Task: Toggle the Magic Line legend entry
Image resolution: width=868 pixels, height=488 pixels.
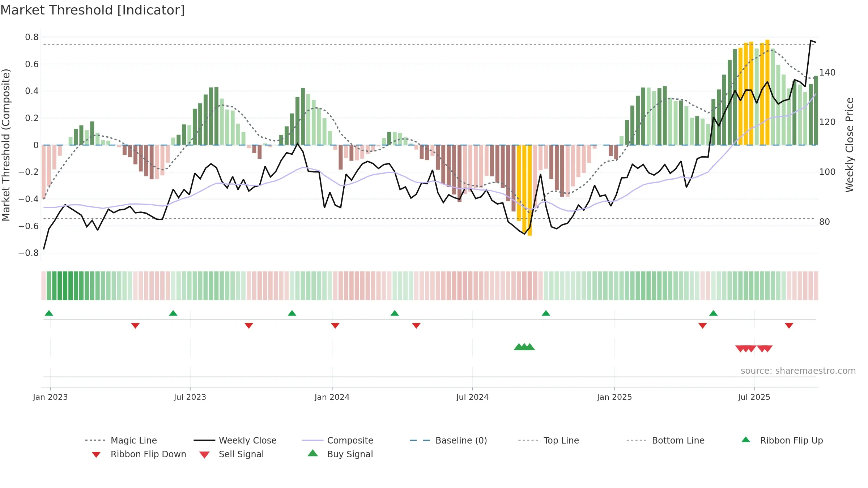Action: coord(121,440)
